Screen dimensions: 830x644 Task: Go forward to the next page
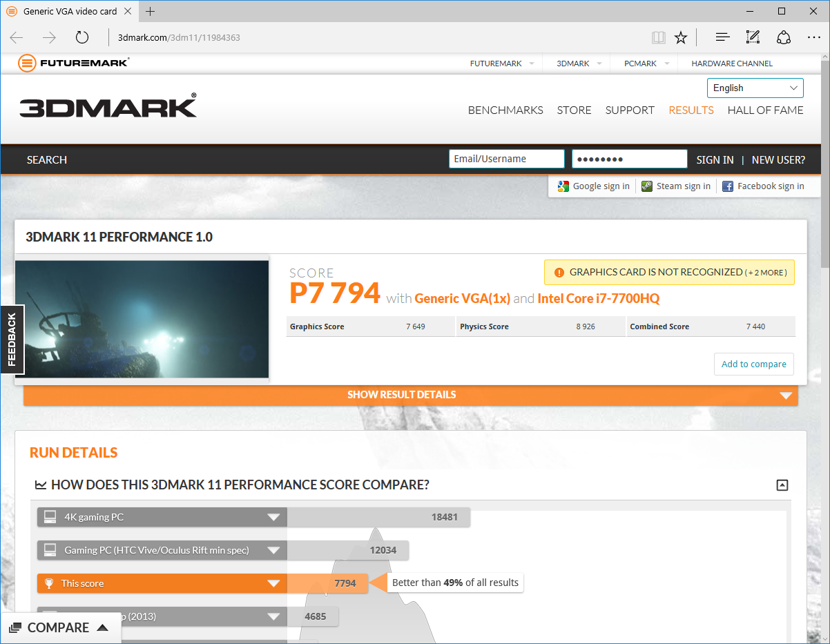pos(49,37)
